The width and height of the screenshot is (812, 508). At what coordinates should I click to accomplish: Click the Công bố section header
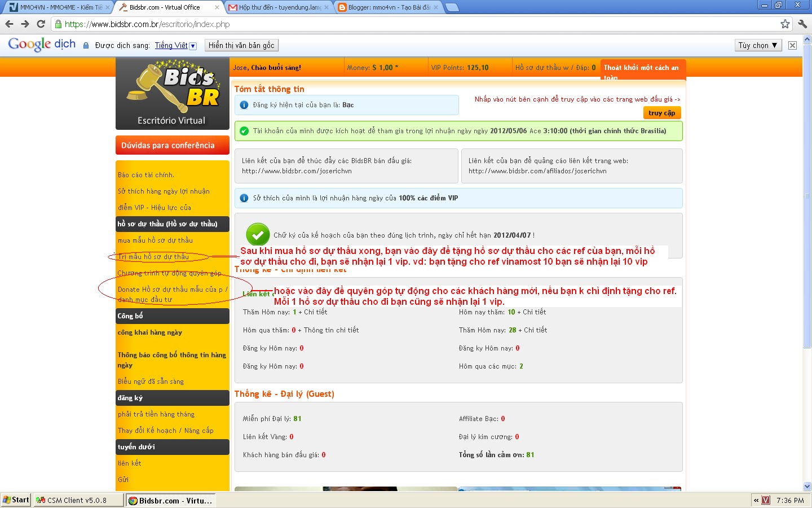[173, 316]
